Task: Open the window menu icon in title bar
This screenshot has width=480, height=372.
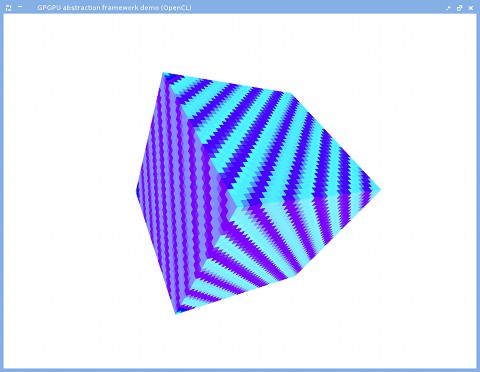Action: point(9,8)
